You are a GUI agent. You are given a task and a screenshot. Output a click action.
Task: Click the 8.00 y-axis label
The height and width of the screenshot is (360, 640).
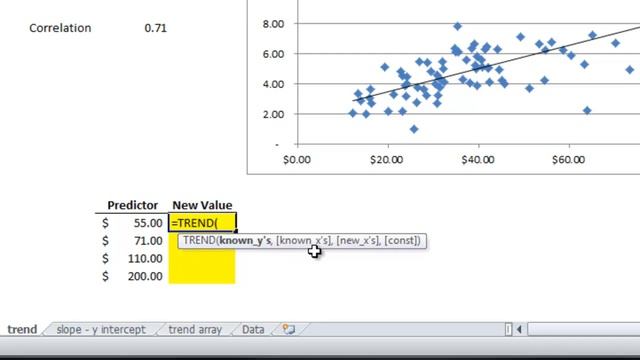(x=273, y=24)
